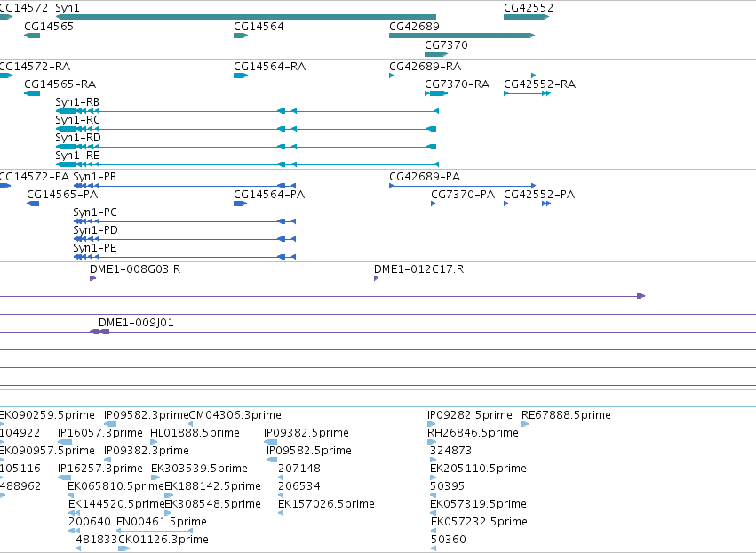Click the EN00461.5prime EST line

click(x=155, y=532)
